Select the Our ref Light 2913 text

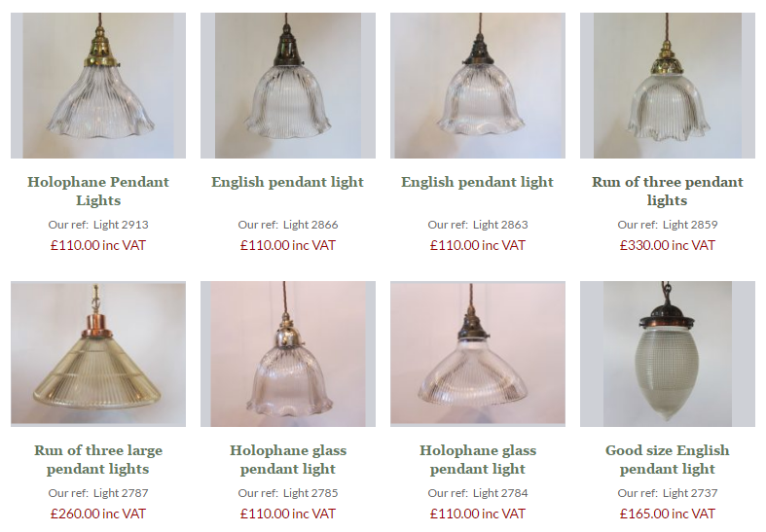tap(98, 225)
